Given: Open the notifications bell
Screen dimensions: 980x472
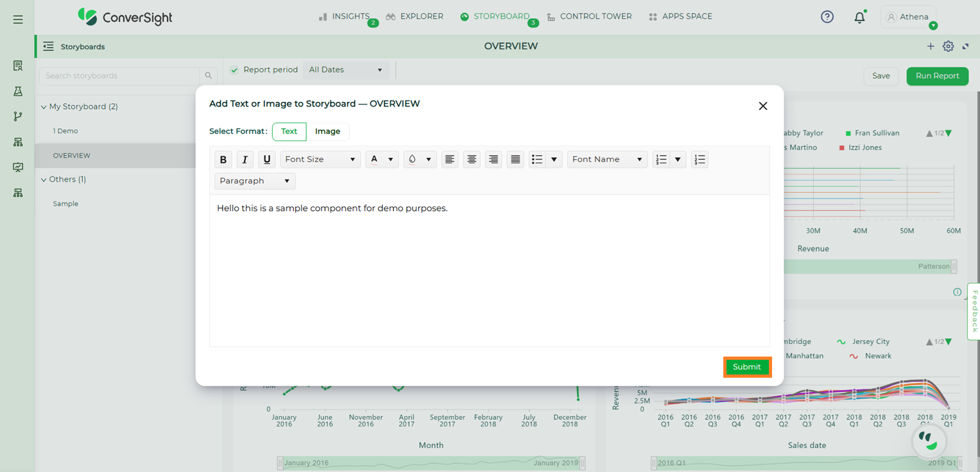Looking at the screenshot, I should 860,17.
